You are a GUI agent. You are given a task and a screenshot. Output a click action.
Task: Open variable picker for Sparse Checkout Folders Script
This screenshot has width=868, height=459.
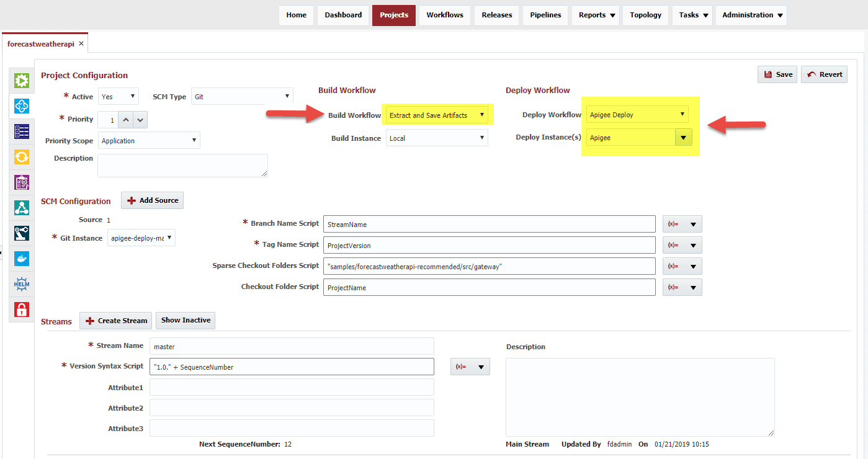click(x=682, y=267)
